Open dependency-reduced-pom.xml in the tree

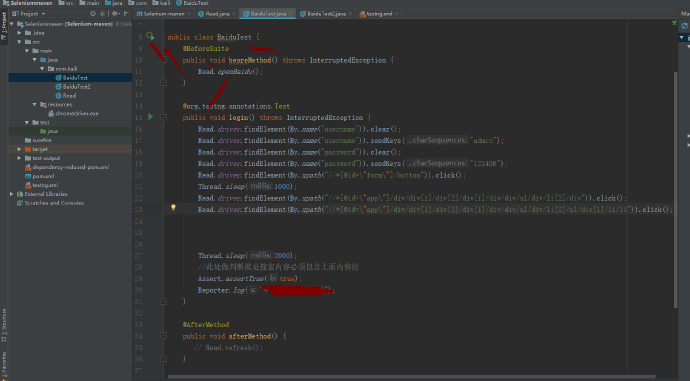point(67,167)
